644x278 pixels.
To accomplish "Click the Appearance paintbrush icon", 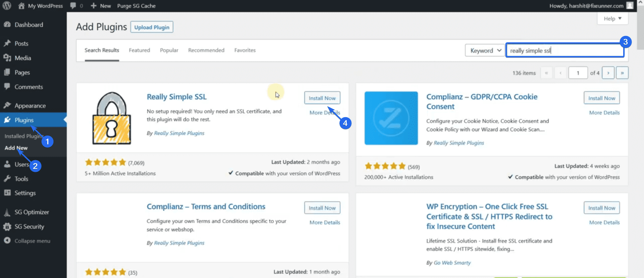I will (x=7, y=105).
